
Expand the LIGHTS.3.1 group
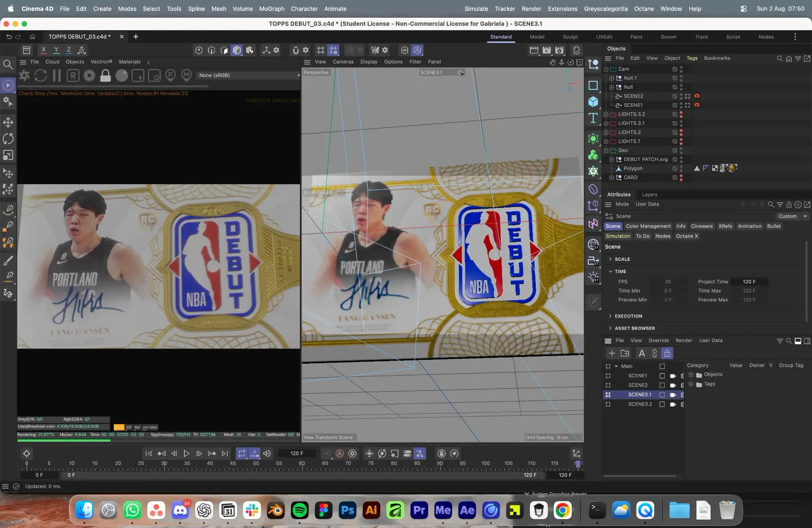point(606,124)
